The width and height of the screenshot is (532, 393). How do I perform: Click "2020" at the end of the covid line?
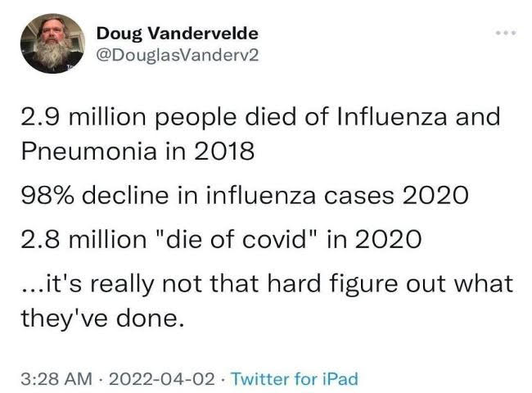(388, 239)
